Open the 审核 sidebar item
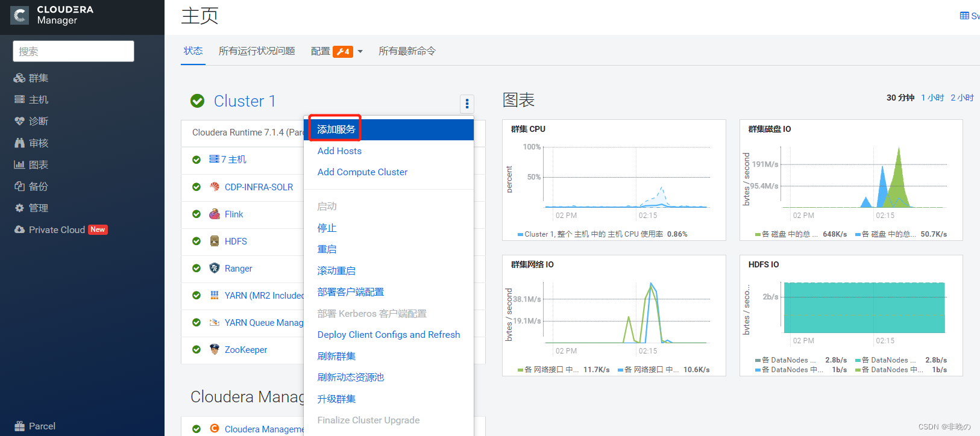 click(x=31, y=143)
